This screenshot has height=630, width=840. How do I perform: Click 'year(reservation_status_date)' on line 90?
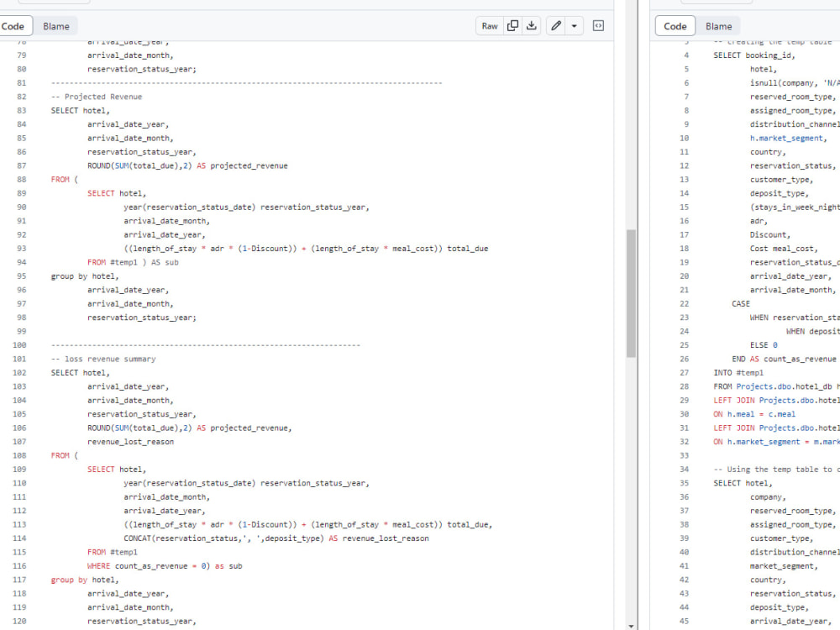click(x=190, y=207)
